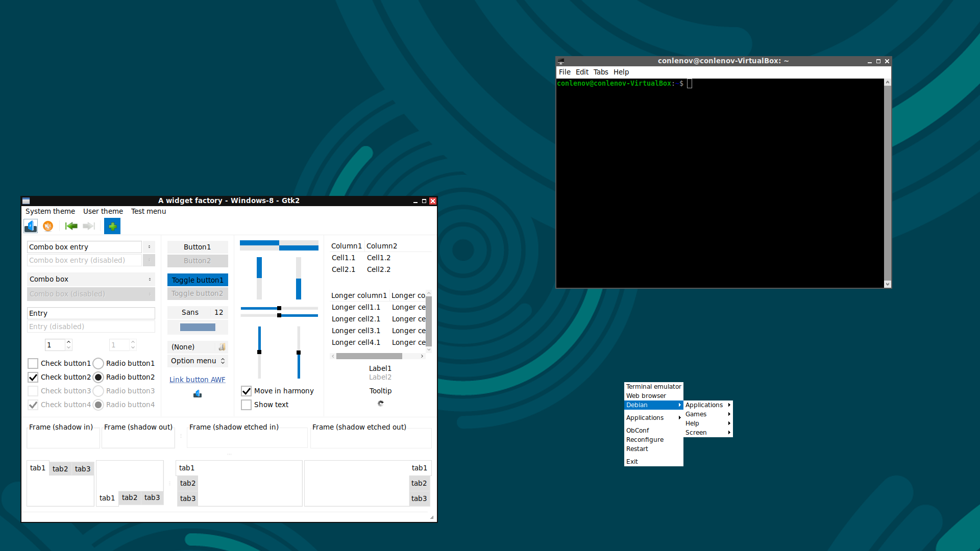
Task: Click the small blue icon below Link button AWF
Action: pyautogui.click(x=198, y=393)
